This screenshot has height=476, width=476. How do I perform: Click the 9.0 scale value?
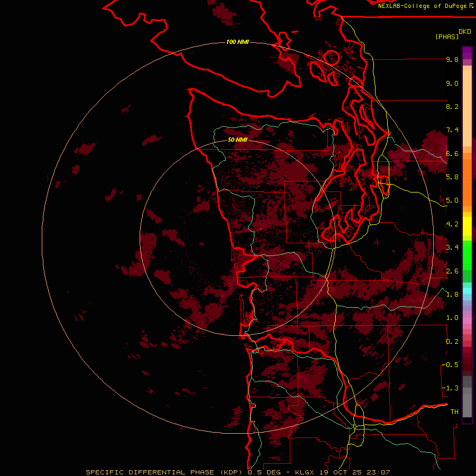tap(452, 83)
